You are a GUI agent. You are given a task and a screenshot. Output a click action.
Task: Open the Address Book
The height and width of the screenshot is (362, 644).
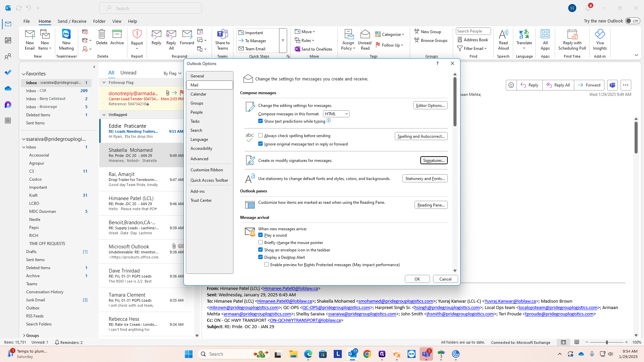point(473,40)
